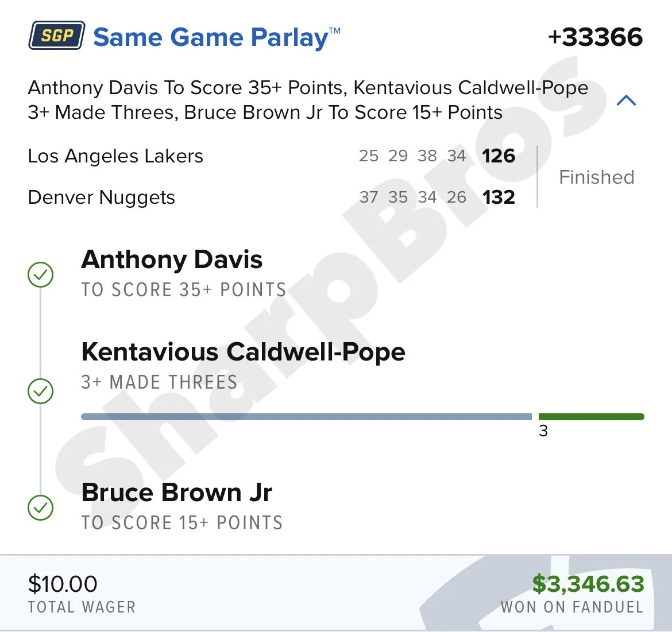The height and width of the screenshot is (632, 672).
Task: Click the gray portion of made threes progress bar
Action: tap(307, 417)
